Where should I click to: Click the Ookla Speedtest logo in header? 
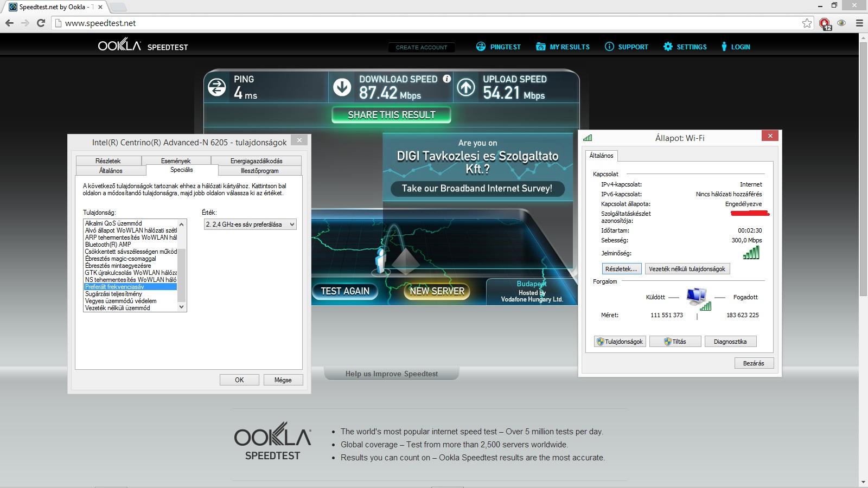(143, 46)
